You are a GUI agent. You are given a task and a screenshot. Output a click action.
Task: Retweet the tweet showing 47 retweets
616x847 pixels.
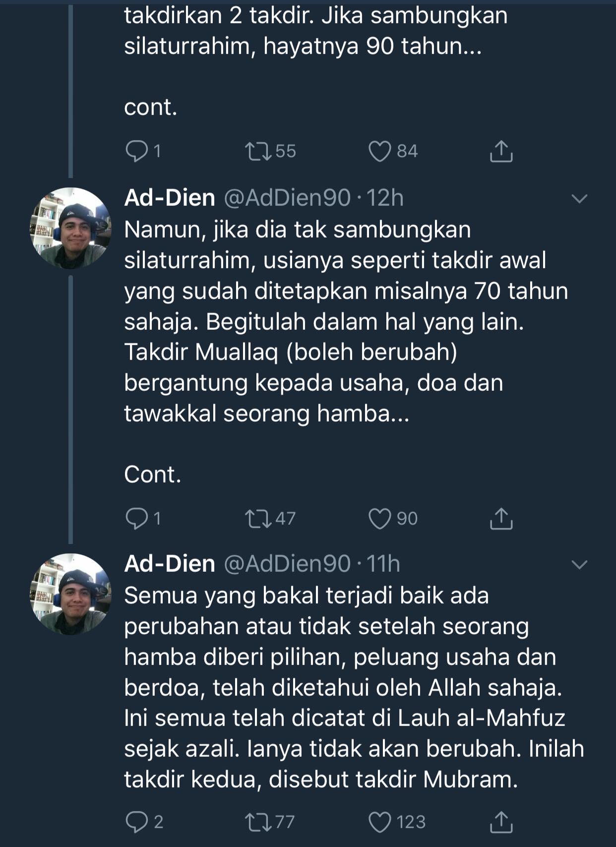[x=258, y=519]
